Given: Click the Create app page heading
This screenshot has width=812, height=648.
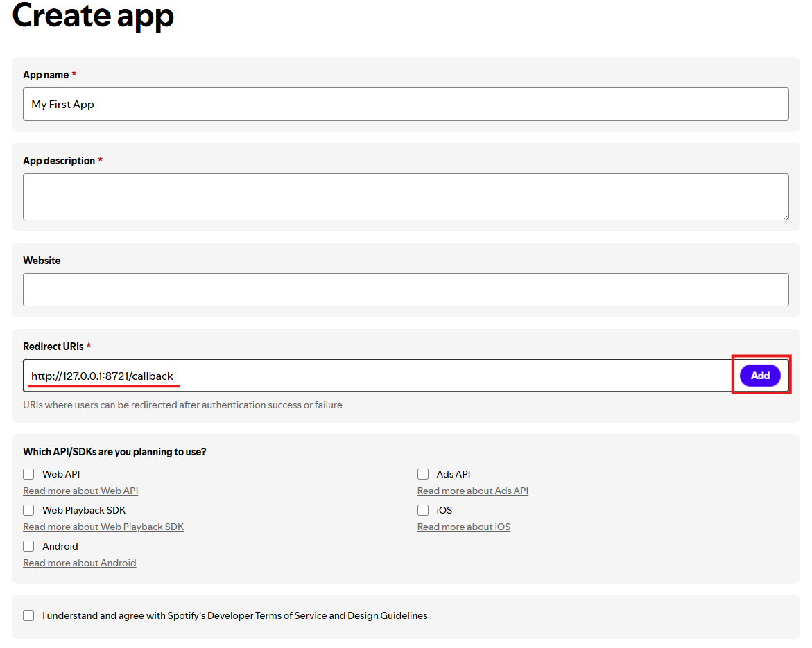Looking at the screenshot, I should (92, 17).
